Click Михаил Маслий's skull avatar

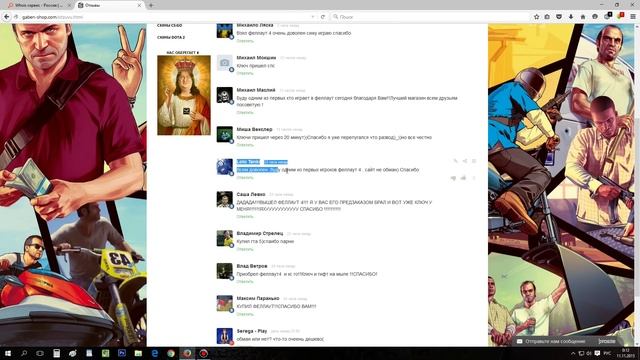224,95
